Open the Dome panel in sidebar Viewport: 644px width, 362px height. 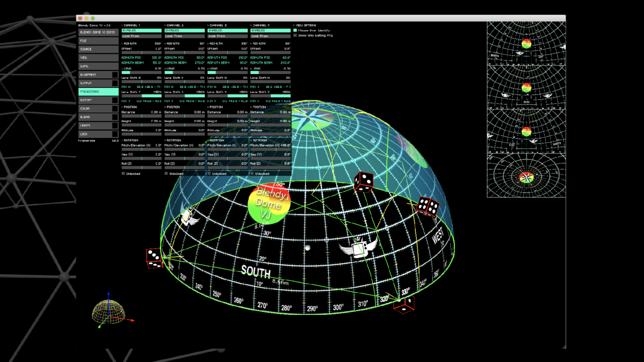(x=99, y=66)
